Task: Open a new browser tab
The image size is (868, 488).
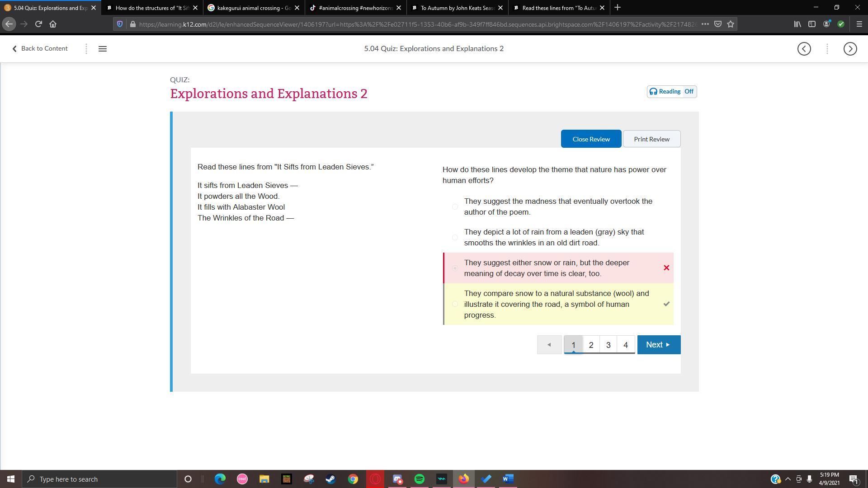Action: click(x=618, y=8)
